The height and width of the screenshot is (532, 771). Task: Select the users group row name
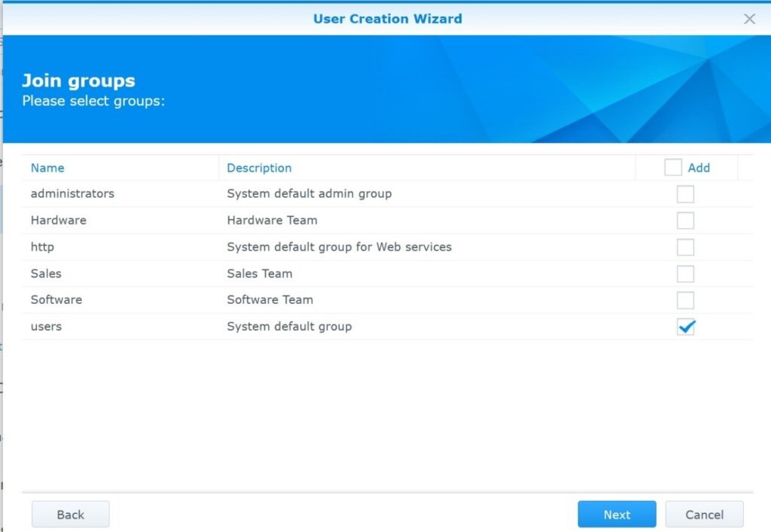click(x=46, y=327)
